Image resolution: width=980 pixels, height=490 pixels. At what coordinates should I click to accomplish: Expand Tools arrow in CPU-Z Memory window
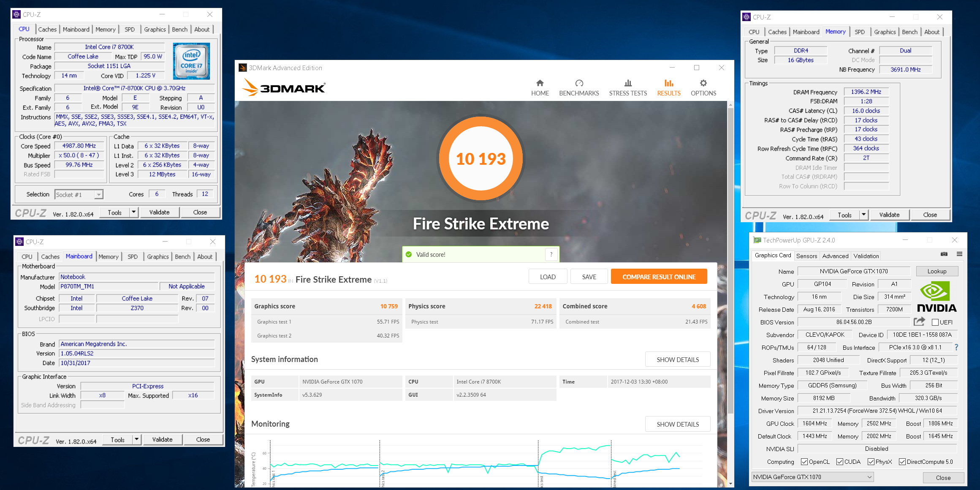pos(864,215)
